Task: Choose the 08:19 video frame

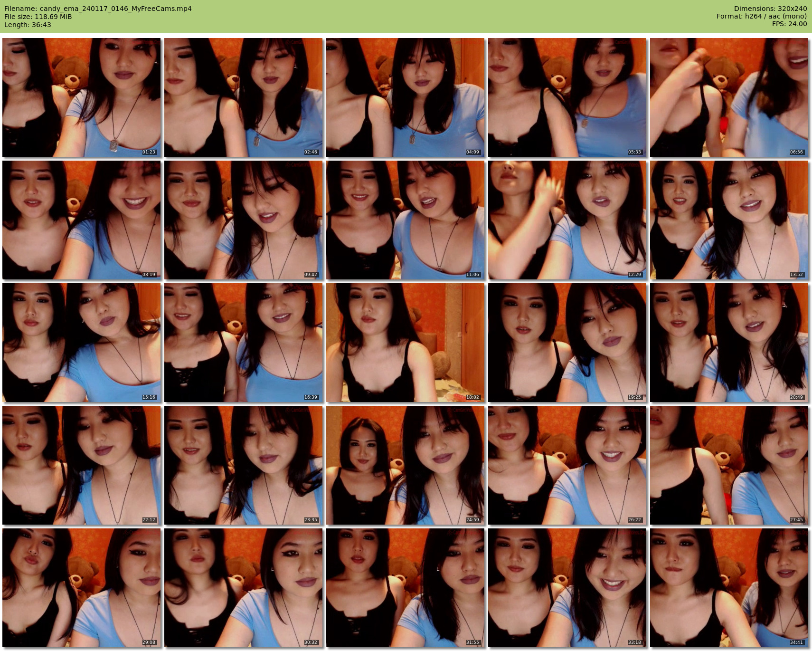Action: 81,220
